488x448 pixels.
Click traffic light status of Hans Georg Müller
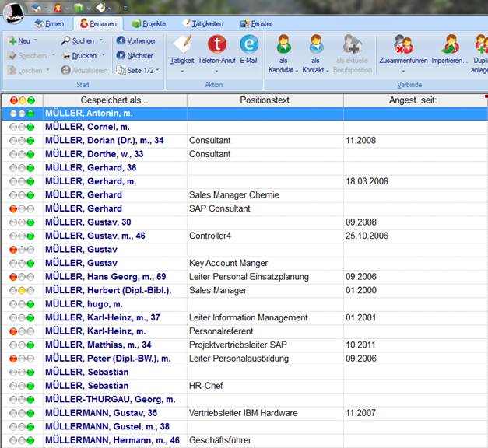pos(22,277)
